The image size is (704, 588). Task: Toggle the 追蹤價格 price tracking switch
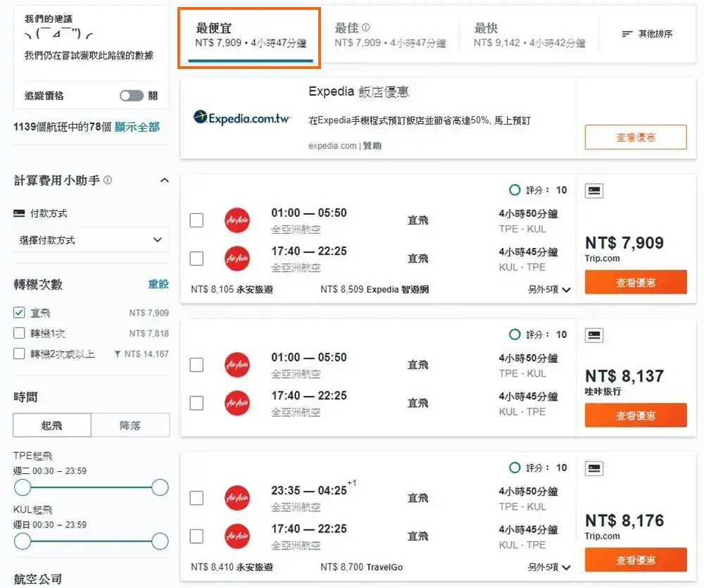[132, 96]
